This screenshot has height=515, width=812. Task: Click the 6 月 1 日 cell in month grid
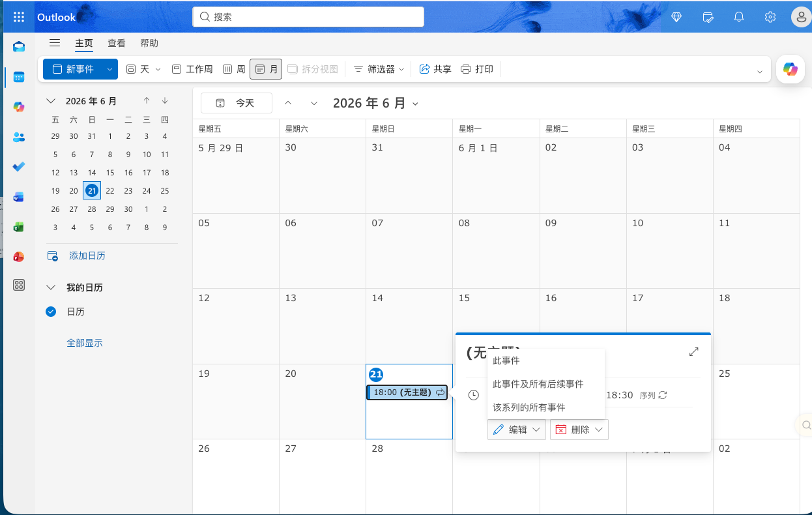[497, 176]
